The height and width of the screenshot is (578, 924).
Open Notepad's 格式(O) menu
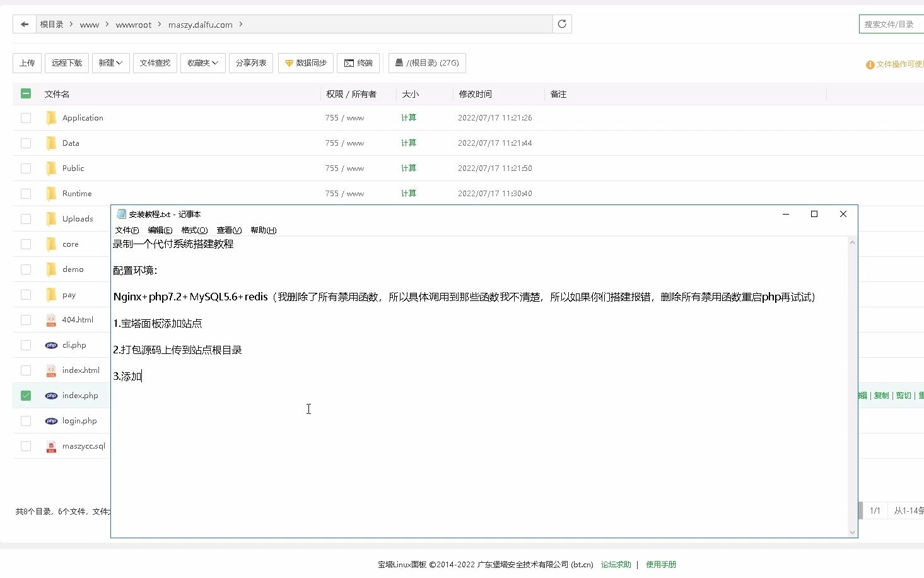click(x=194, y=230)
